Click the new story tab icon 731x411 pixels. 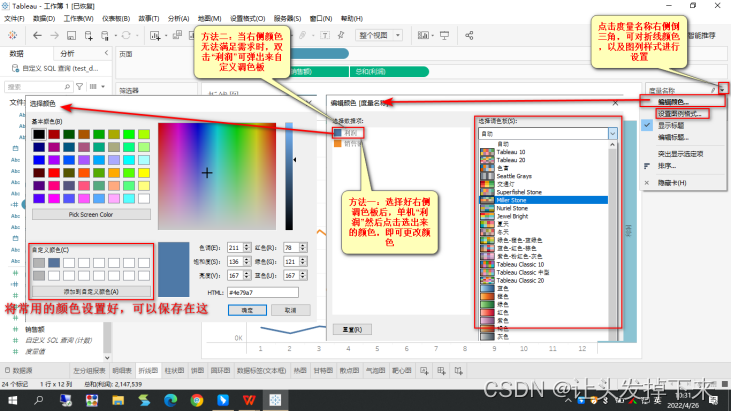pyautogui.click(x=458, y=371)
